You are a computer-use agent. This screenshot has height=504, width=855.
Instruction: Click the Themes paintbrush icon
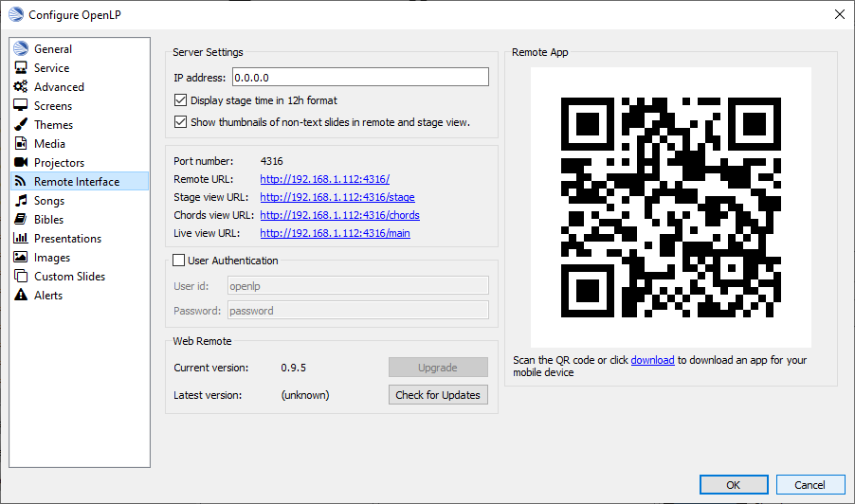click(x=21, y=125)
